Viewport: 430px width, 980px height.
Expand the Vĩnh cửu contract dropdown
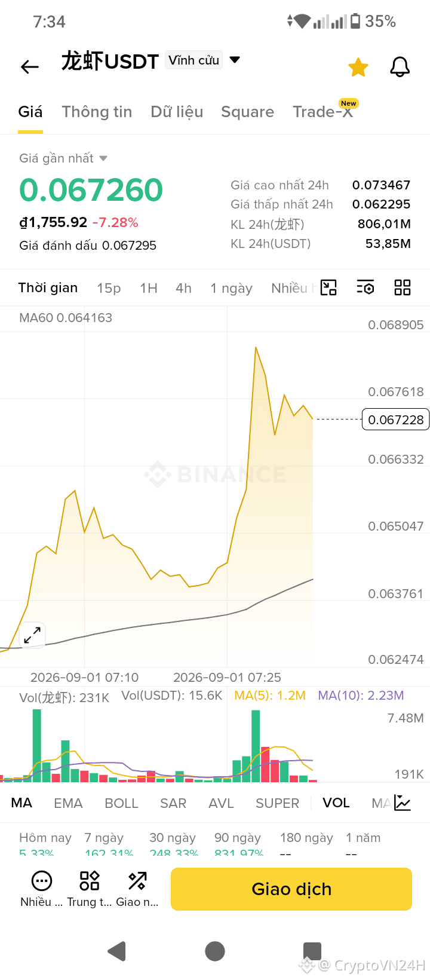coord(235,60)
